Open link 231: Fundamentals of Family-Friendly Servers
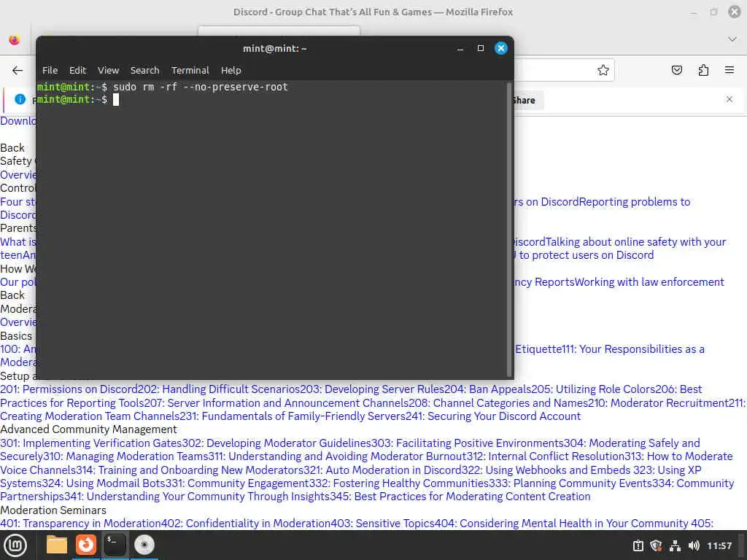 coord(293,416)
